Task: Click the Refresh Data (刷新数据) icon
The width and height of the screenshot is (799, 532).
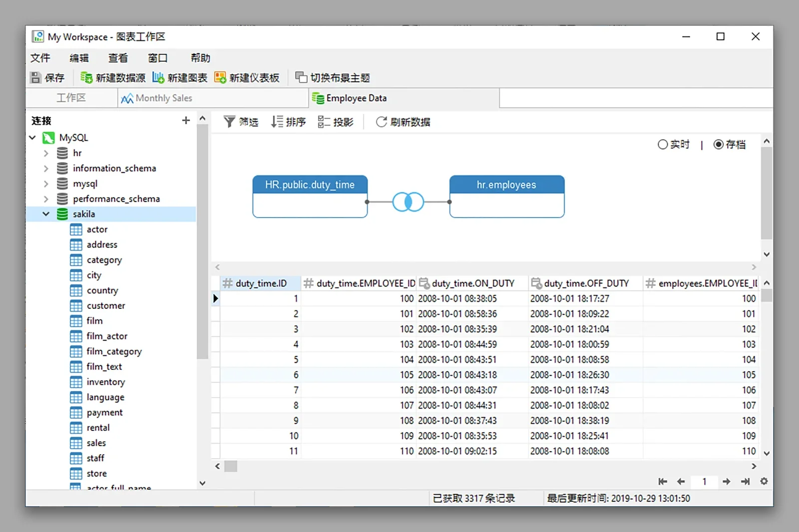Action: [382, 122]
